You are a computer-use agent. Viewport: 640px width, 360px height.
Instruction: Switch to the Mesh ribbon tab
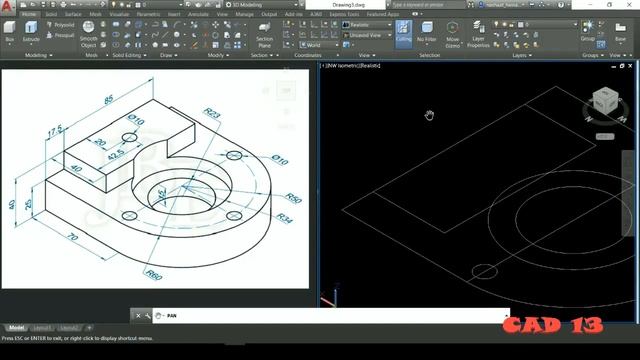coord(96,14)
